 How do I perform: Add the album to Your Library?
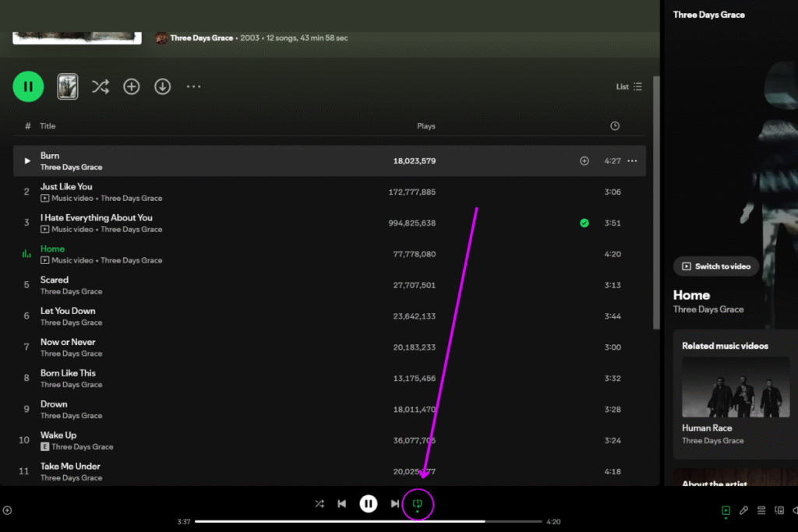tap(131, 86)
